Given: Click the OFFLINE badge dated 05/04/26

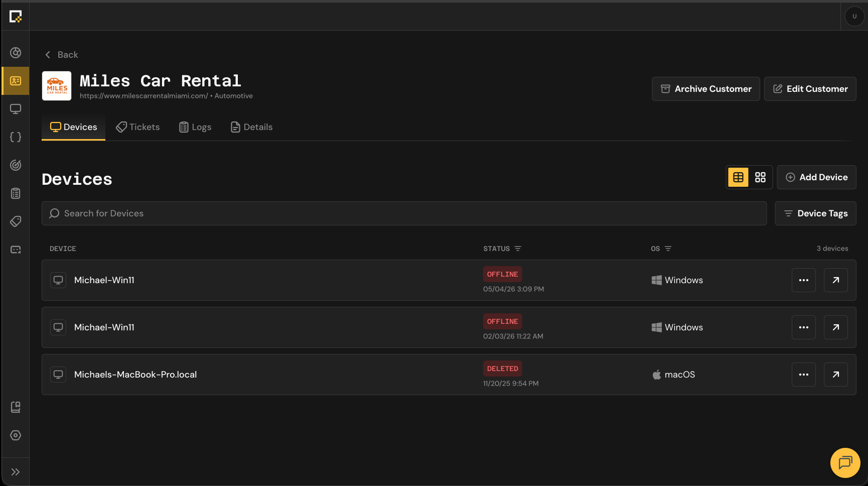Looking at the screenshot, I should pos(502,274).
